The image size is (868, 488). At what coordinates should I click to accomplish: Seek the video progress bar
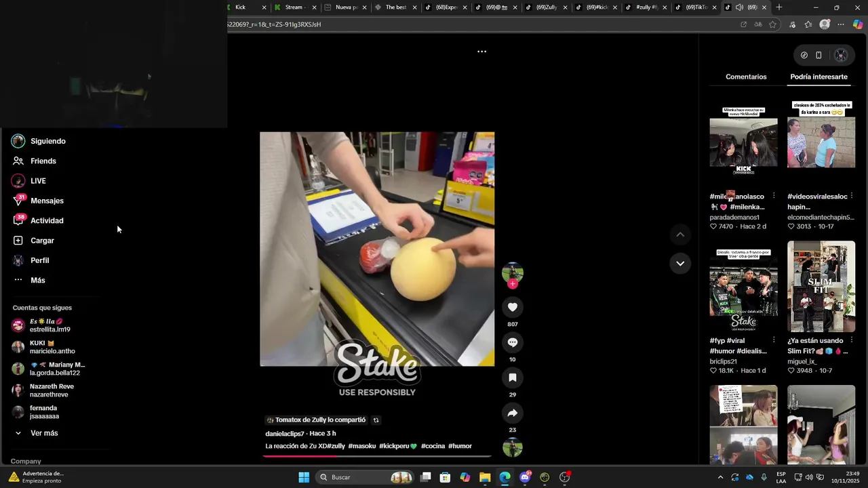(x=377, y=456)
